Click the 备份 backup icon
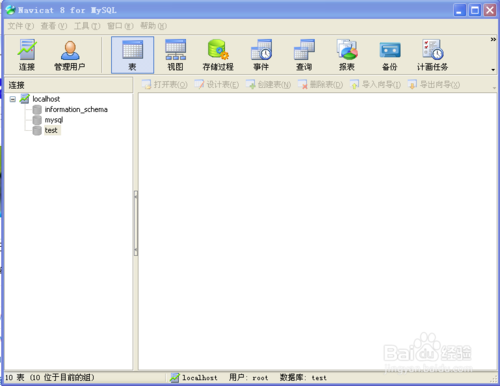500x386 pixels. (389, 55)
